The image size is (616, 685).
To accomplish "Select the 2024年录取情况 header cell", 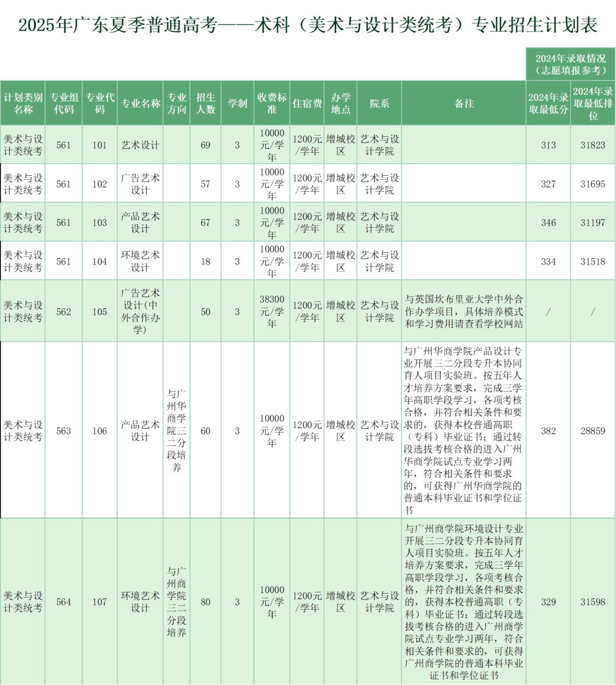I will [571, 65].
